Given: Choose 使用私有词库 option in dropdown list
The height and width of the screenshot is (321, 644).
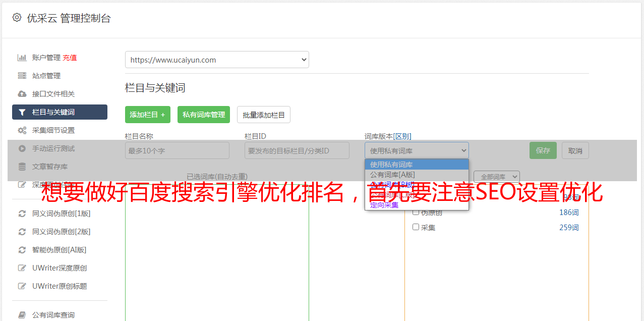Looking at the screenshot, I should pos(417,165).
